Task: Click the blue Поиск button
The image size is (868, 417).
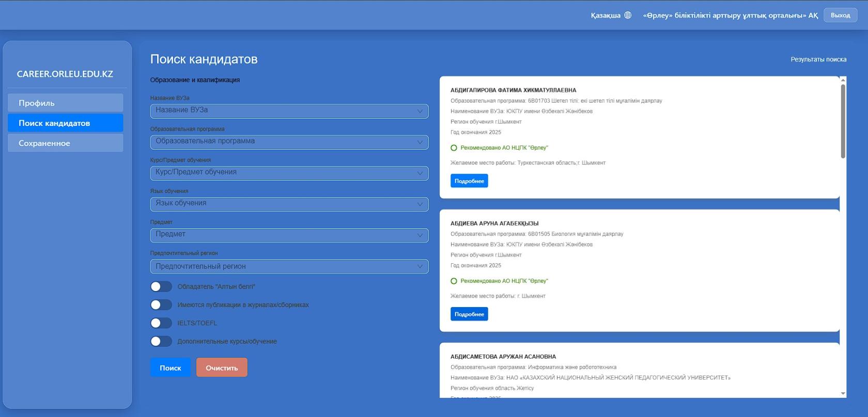Action: 171,367
